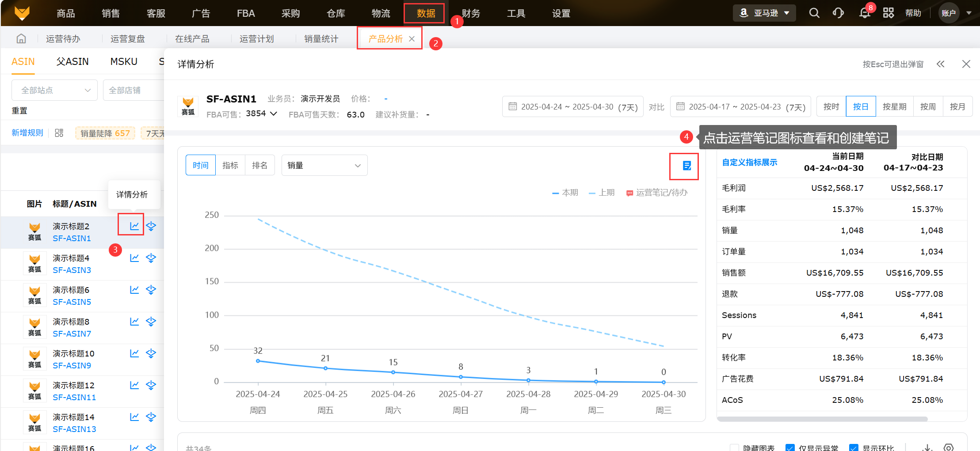Switch to the 销量统计 tab
This screenshot has width=980, height=451.
(x=321, y=39)
